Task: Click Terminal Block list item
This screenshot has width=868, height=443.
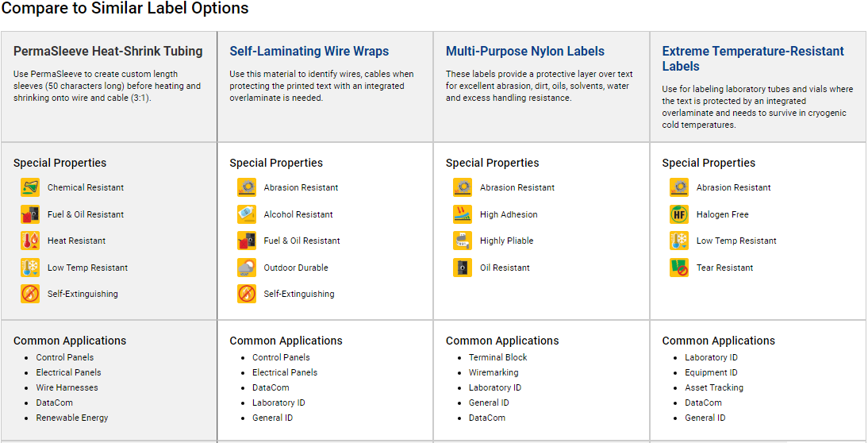Action: (497, 358)
